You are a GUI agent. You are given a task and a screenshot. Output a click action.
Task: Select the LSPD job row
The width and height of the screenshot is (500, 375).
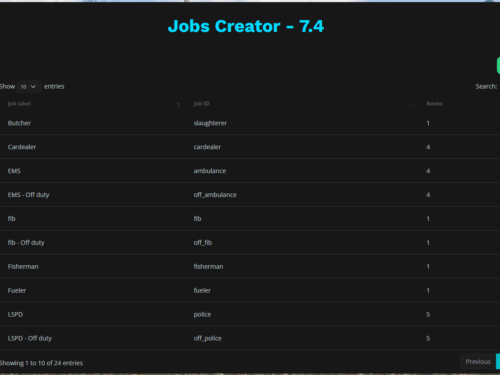coord(250,314)
